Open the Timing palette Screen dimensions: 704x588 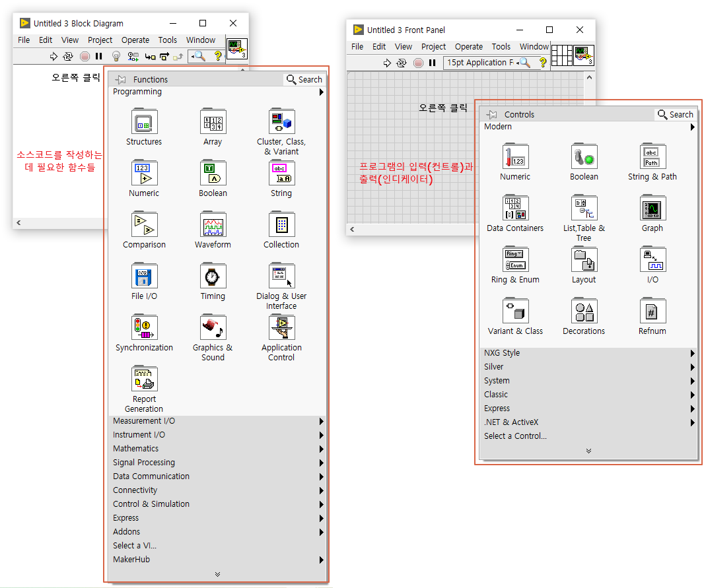[x=213, y=277]
